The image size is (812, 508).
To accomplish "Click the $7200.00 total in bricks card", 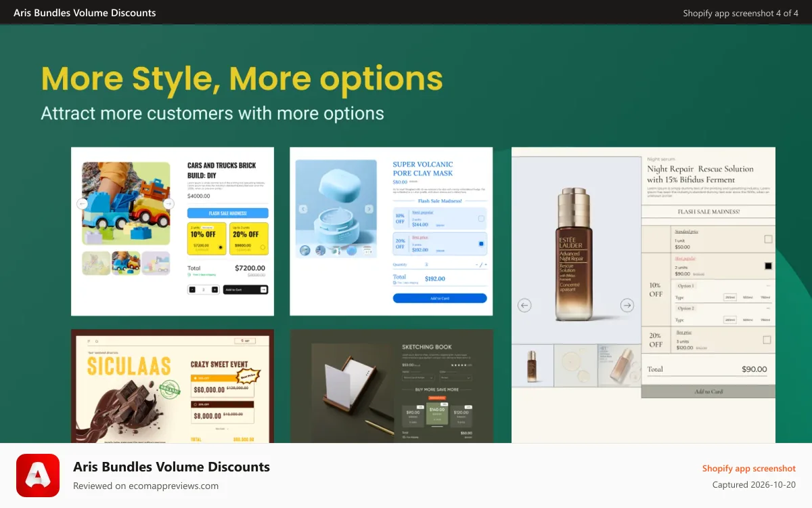I will tap(250, 268).
